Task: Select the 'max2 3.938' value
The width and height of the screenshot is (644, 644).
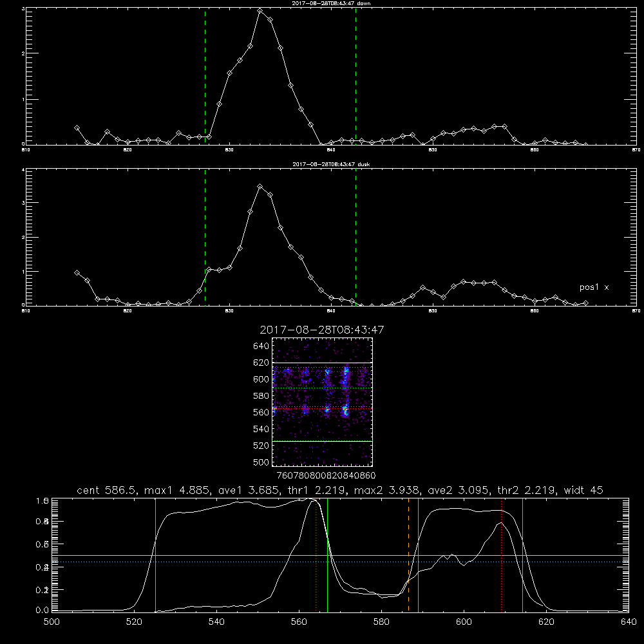Action: pyautogui.click(x=386, y=490)
